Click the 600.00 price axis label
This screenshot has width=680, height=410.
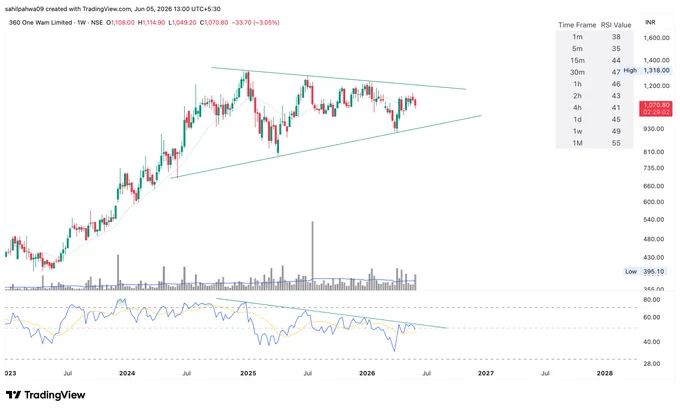[x=654, y=202]
